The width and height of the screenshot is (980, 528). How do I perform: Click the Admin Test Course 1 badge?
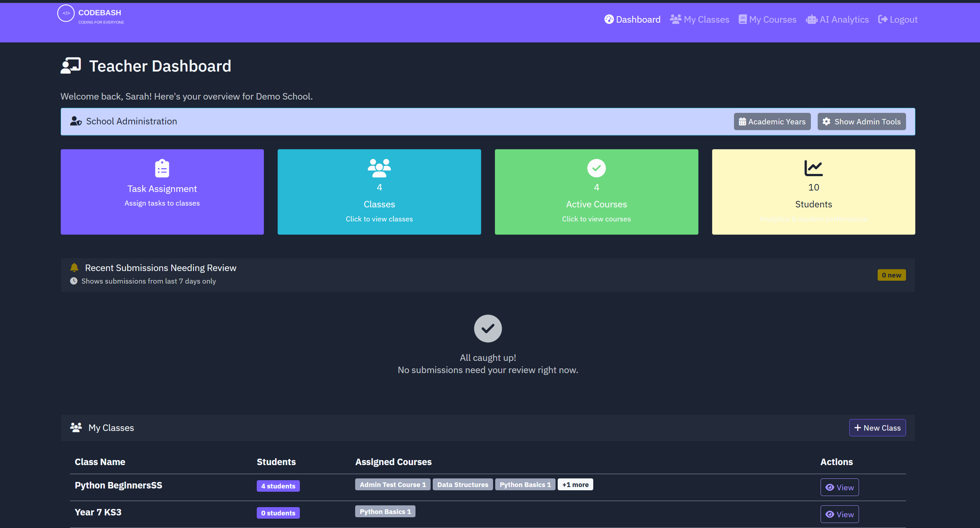click(x=393, y=485)
